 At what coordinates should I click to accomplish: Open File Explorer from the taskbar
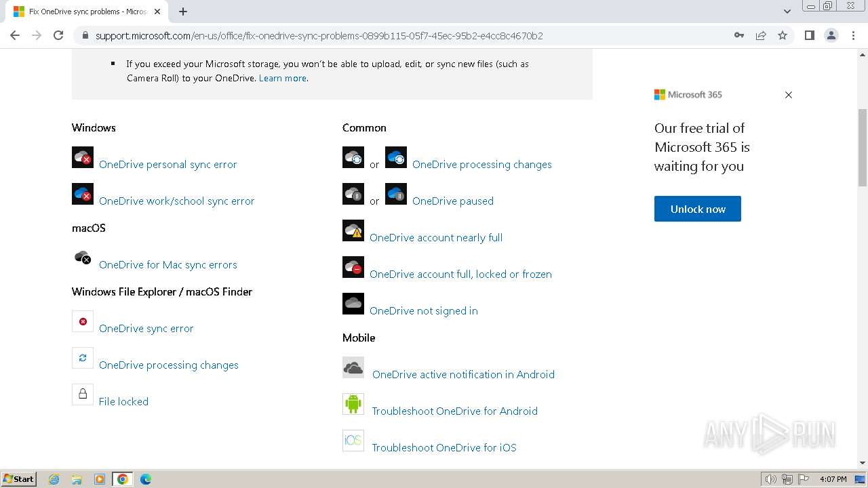pos(77,479)
